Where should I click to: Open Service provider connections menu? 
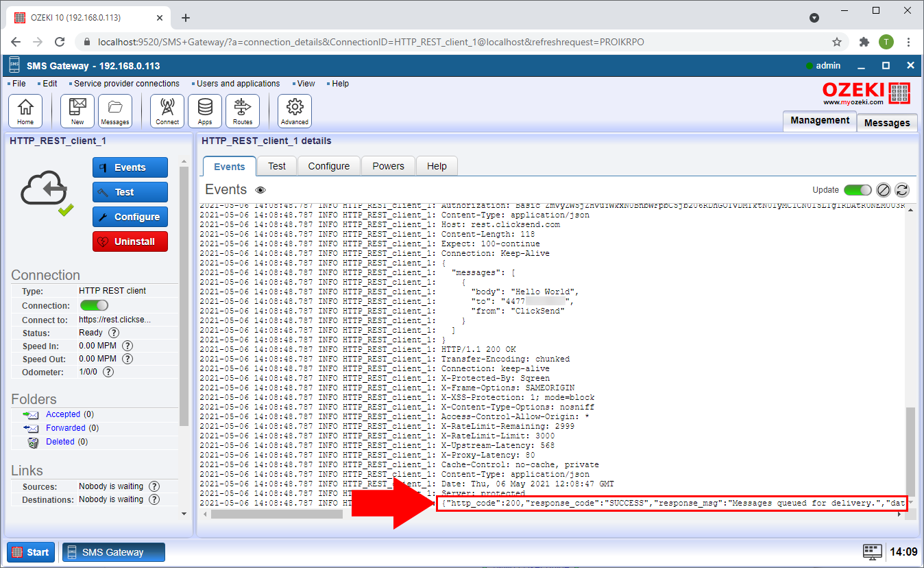coord(126,84)
